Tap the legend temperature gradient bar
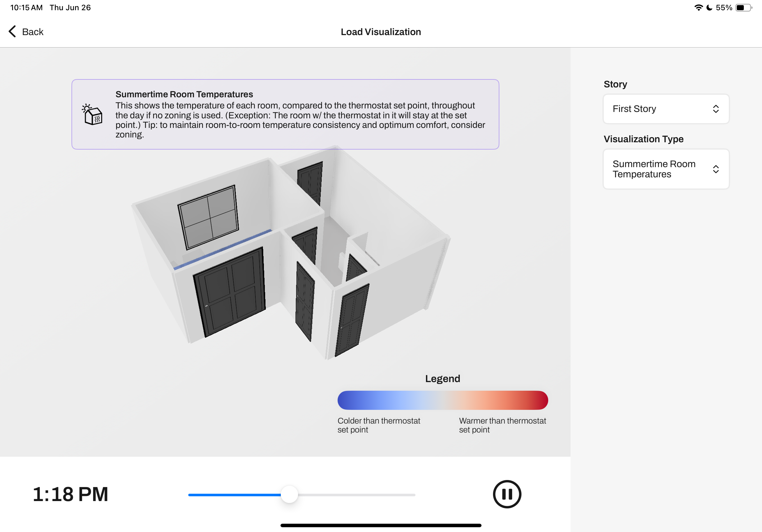The height and width of the screenshot is (532, 762). (x=442, y=400)
